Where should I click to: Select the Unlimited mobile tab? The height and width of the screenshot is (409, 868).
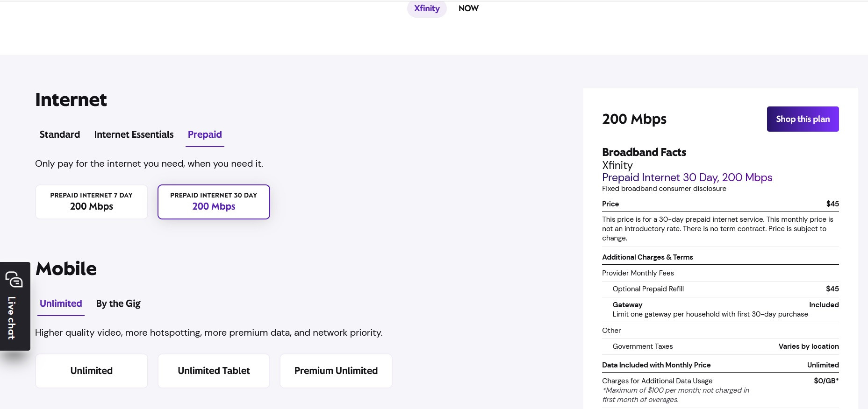click(x=61, y=303)
